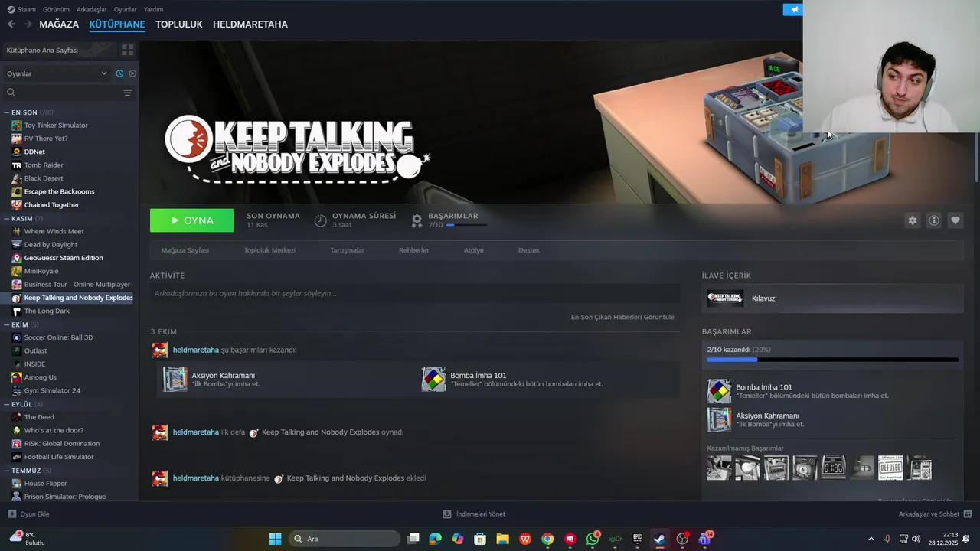Image resolution: width=980 pixels, height=551 pixels.
Task: Open the game info icon
Action: 934,220
